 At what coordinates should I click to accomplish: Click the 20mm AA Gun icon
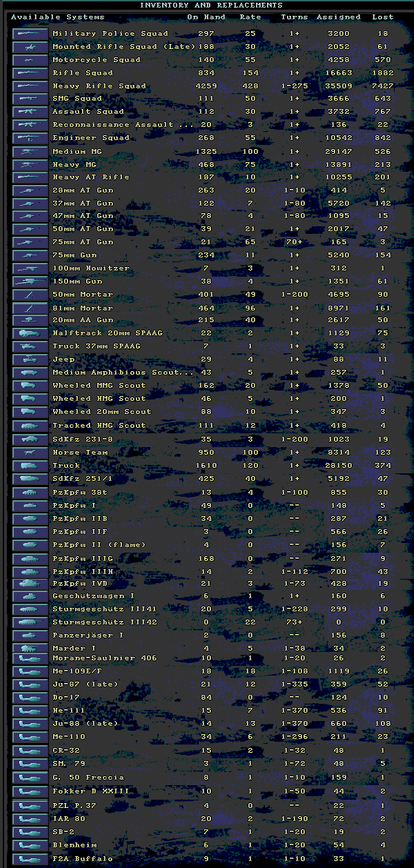[x=30, y=320]
